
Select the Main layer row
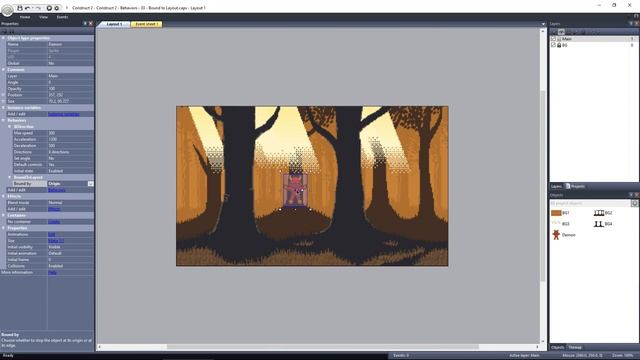coord(594,39)
